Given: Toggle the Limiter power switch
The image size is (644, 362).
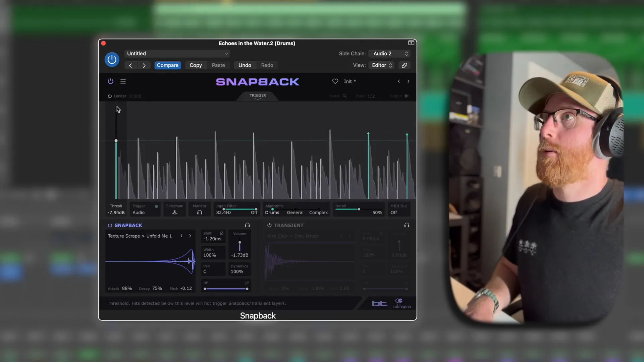Looking at the screenshot, I should [x=110, y=96].
